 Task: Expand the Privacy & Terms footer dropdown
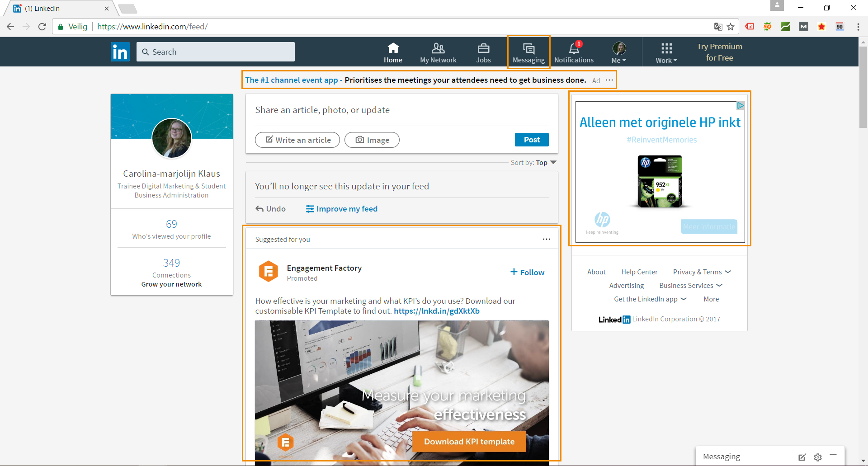pos(701,272)
